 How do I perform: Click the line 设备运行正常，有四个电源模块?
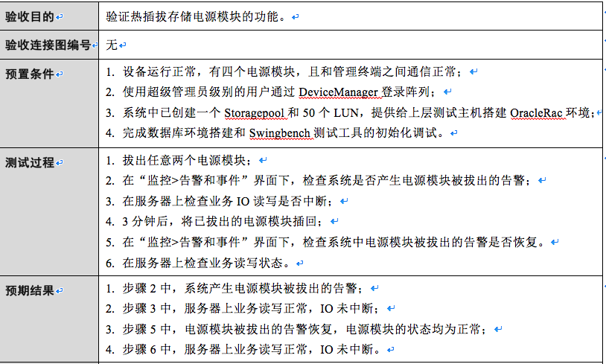click(x=284, y=71)
